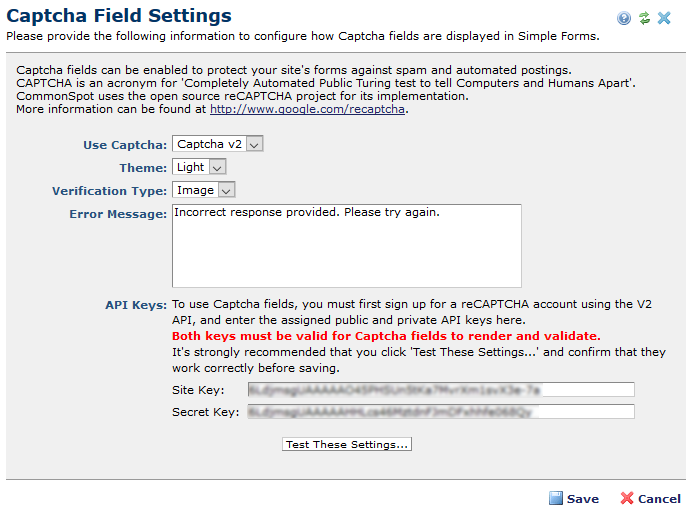Image resolution: width=688 pixels, height=517 pixels.
Task: Focus the Secret Key input field
Action: (x=441, y=411)
